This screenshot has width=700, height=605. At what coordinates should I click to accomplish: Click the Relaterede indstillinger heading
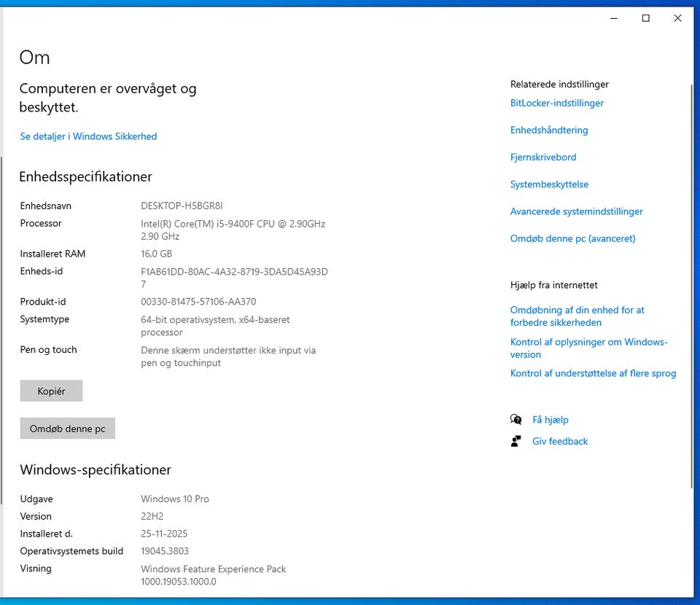tap(559, 85)
